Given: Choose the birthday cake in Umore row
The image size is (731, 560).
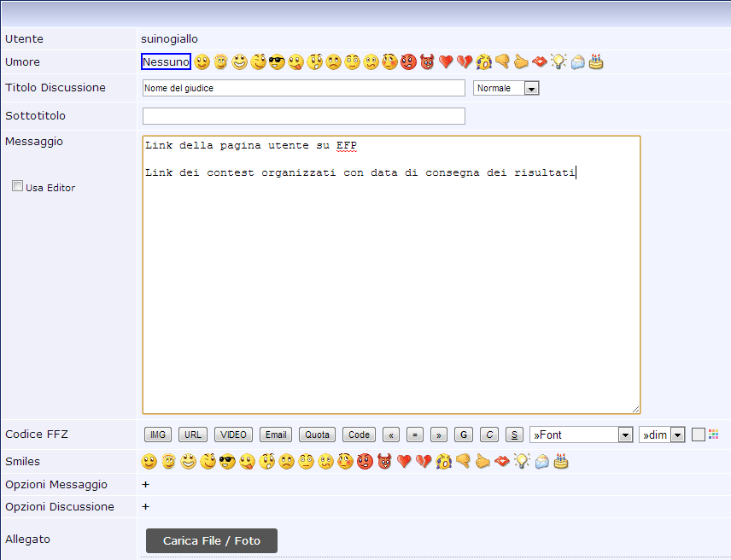Looking at the screenshot, I should tap(596, 62).
